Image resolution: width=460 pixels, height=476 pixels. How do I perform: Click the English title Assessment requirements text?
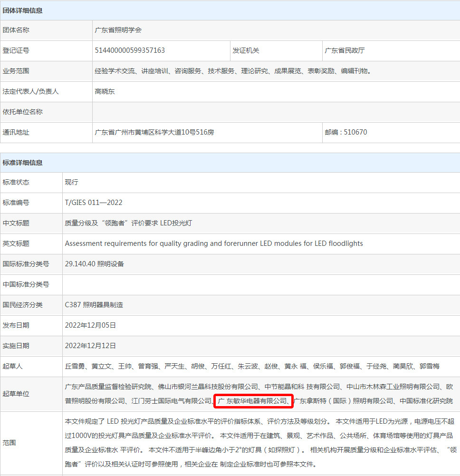tap(214, 243)
